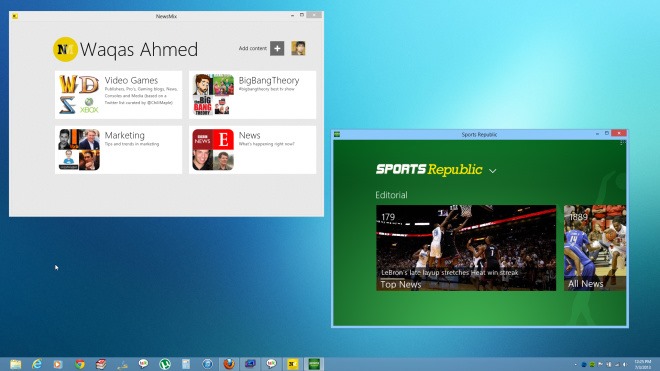The height and width of the screenshot is (371, 660).
Task: Open the News collection tile
Action: (252, 149)
